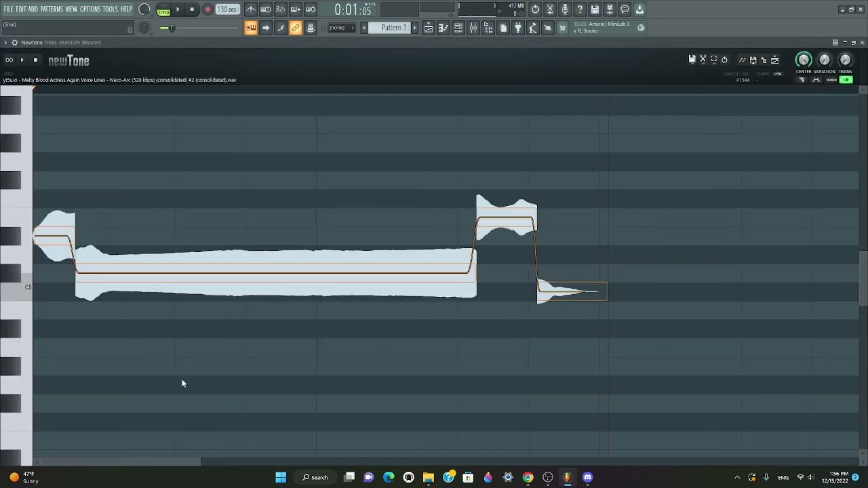Open the help question mark icon
This screenshot has height=488, width=868.
point(580,9)
